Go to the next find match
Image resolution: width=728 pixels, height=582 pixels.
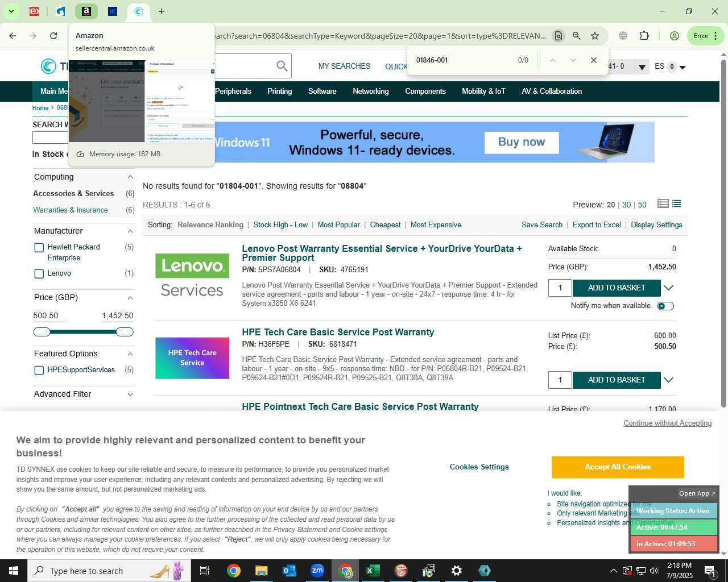pos(573,60)
